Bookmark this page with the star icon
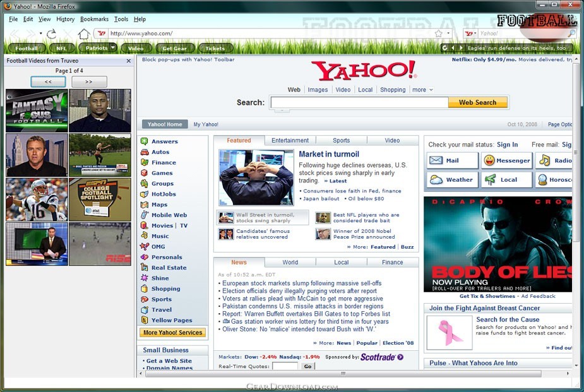Viewport: 584px width, 392px height. (439, 33)
